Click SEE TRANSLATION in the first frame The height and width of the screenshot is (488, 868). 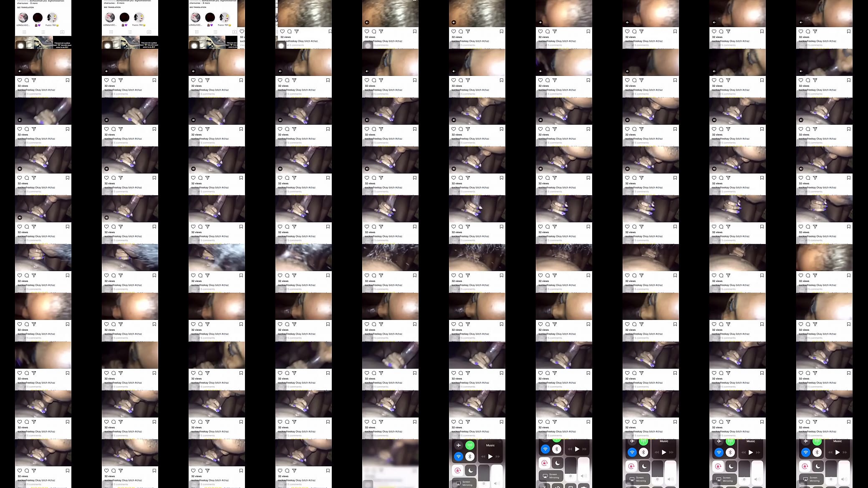(x=25, y=8)
